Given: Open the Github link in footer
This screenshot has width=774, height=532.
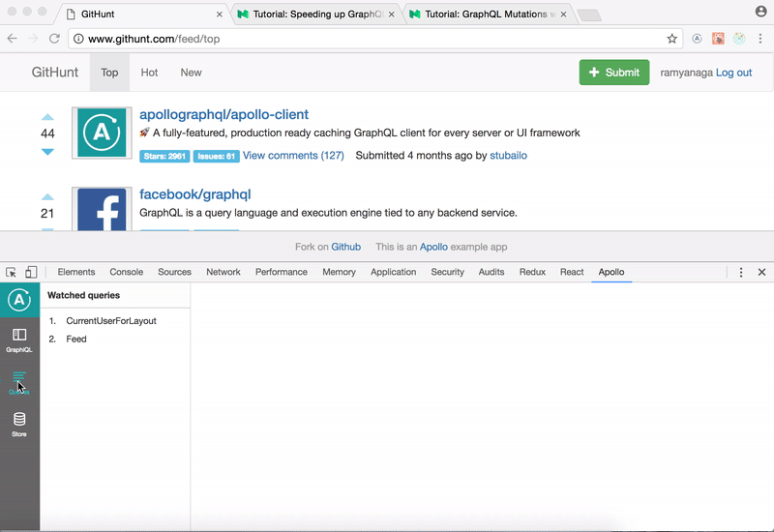Looking at the screenshot, I should pos(345,247).
